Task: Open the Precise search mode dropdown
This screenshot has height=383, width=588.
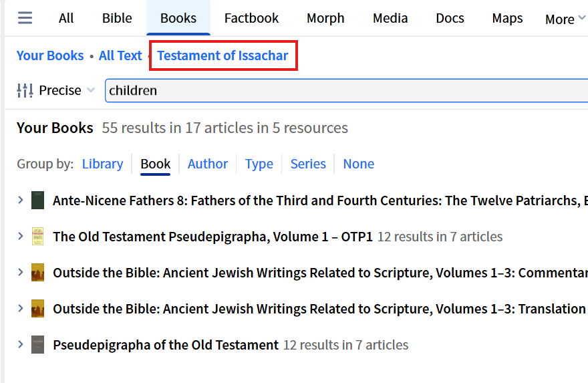Action: pos(67,90)
